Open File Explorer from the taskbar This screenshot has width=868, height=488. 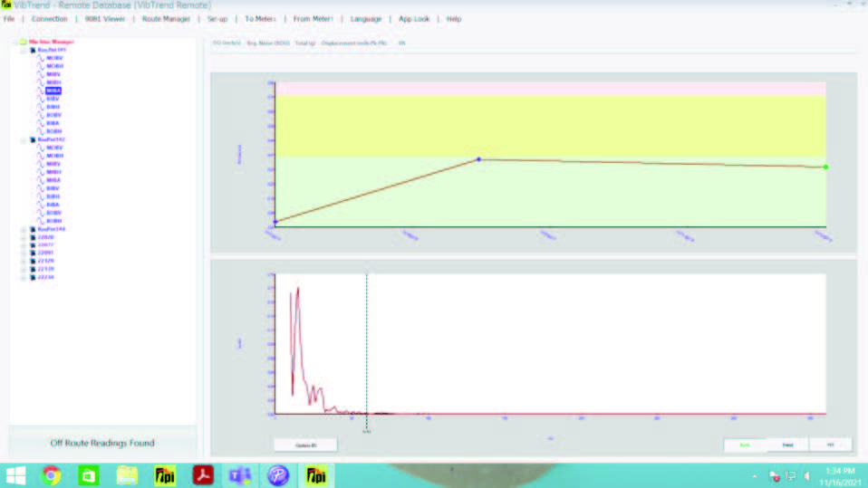(x=127, y=475)
